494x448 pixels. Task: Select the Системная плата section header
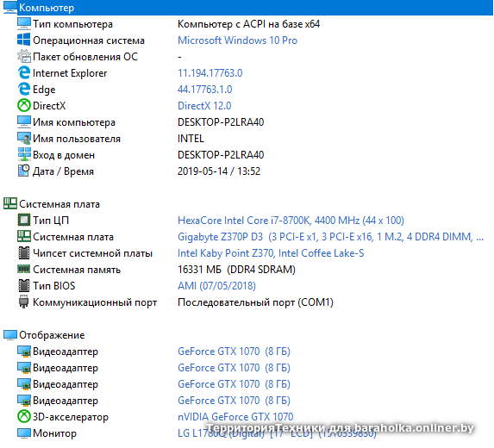pos(59,204)
